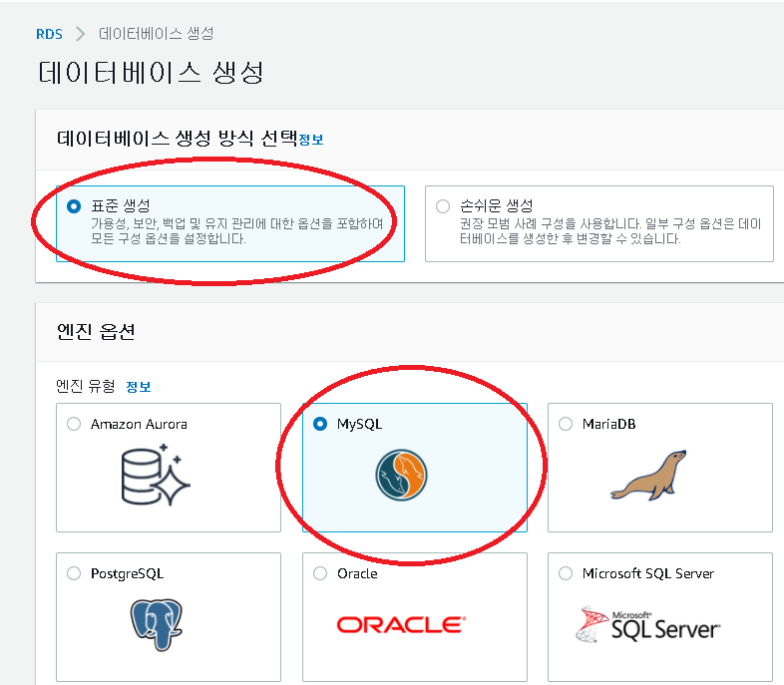Select the 손쉬운 생성 radio button

pos(443,205)
